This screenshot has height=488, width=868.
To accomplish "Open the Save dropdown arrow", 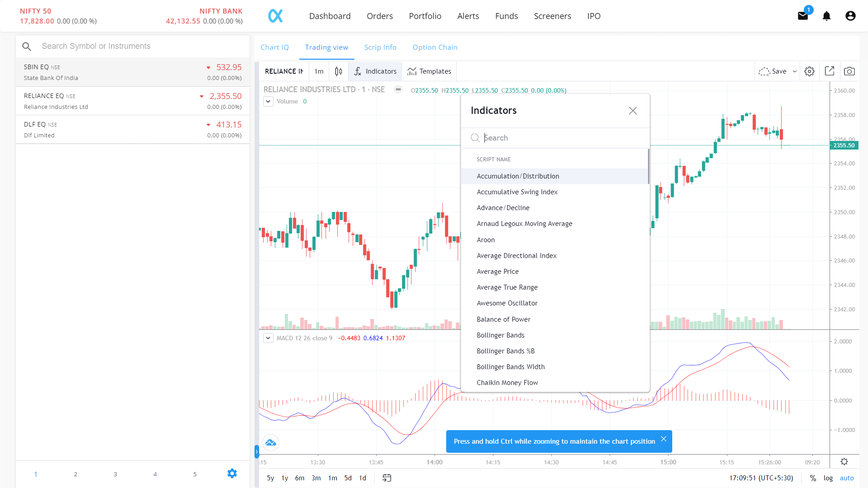I will 794,71.
